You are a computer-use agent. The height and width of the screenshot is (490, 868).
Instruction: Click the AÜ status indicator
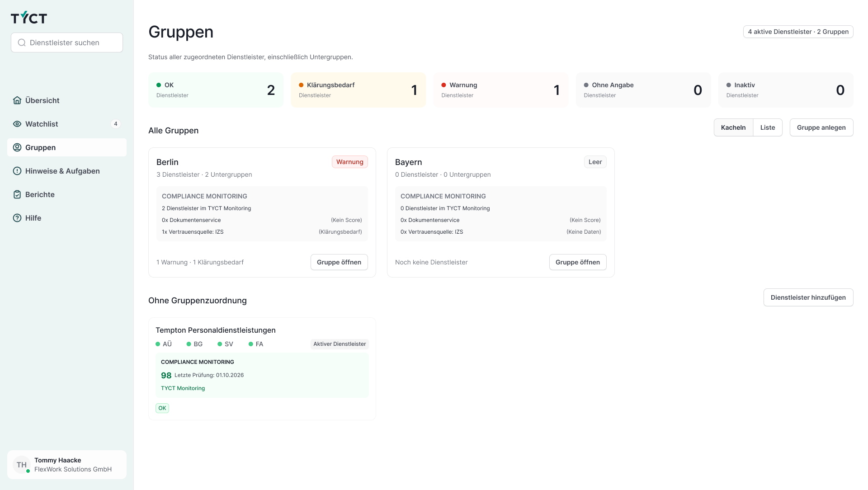click(164, 344)
